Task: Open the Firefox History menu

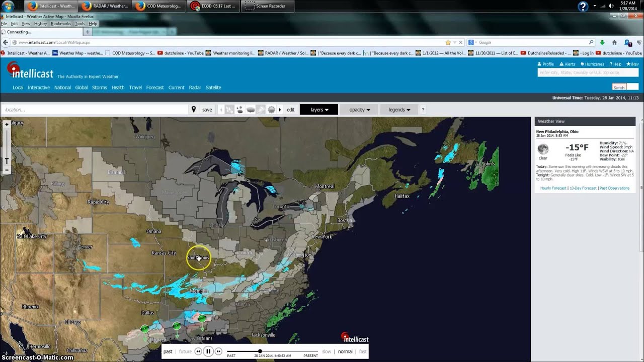Action: (x=41, y=24)
